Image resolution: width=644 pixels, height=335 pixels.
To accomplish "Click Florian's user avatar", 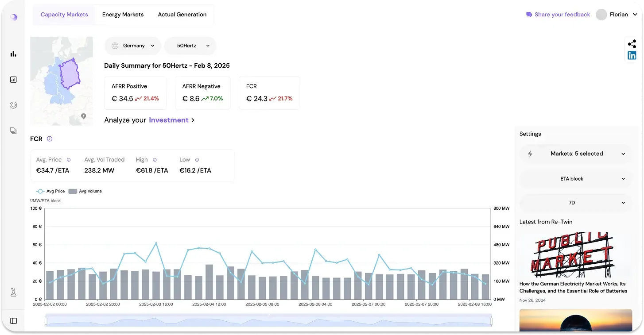I will point(601,15).
